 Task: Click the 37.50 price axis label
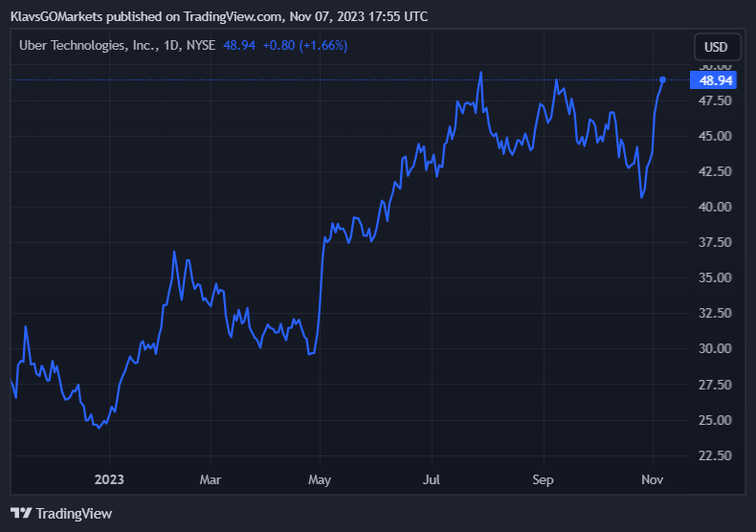715,242
